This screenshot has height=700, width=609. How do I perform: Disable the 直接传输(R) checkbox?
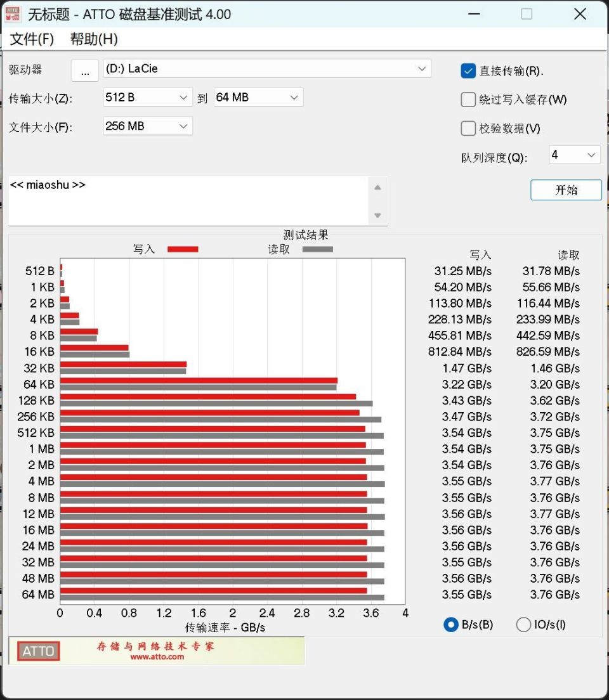pyautogui.click(x=468, y=71)
